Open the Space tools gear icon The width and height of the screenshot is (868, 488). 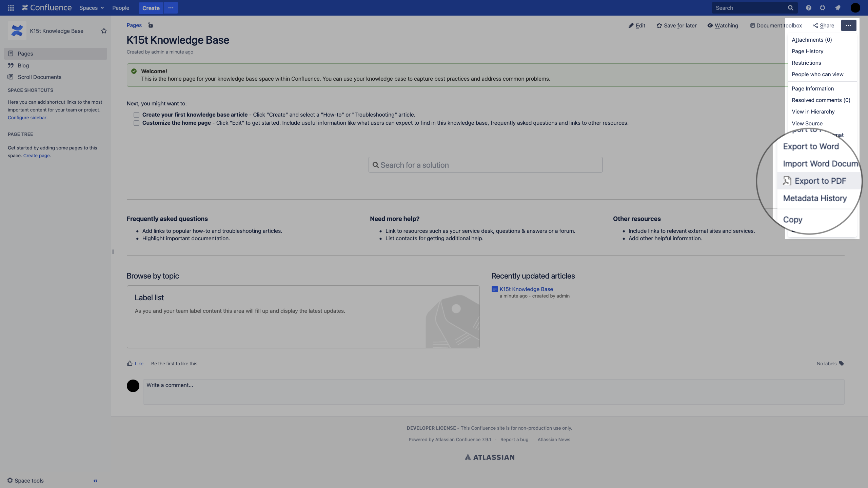coord(10,480)
